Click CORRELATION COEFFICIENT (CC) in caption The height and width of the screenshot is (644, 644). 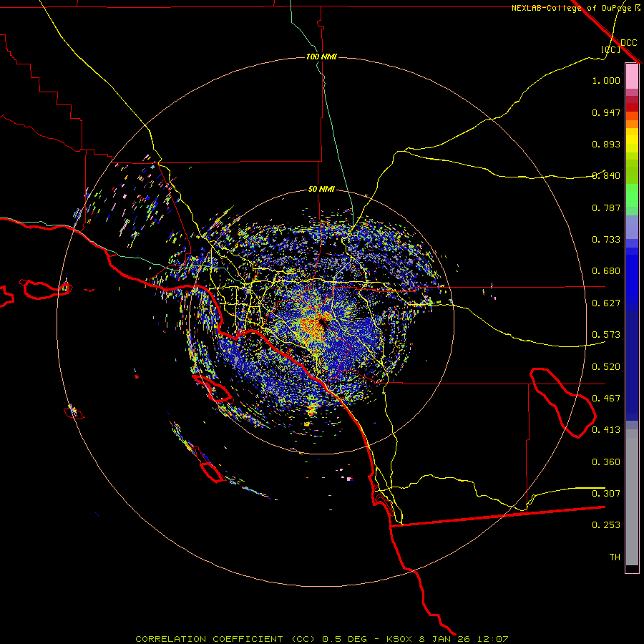point(225,639)
